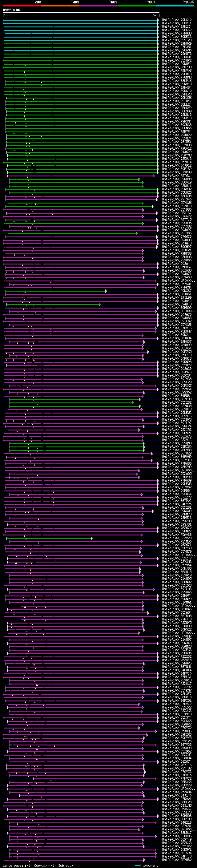Open hit UniRef100_A7PGQ3
The image size is (197, 868).
(x=177, y=33)
